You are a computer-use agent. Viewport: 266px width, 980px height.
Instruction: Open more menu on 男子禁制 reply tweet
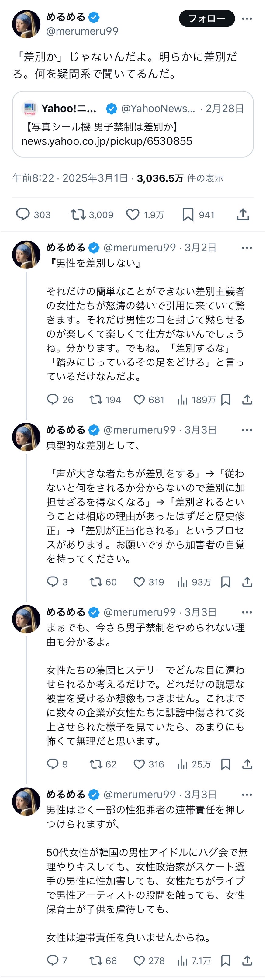click(247, 612)
